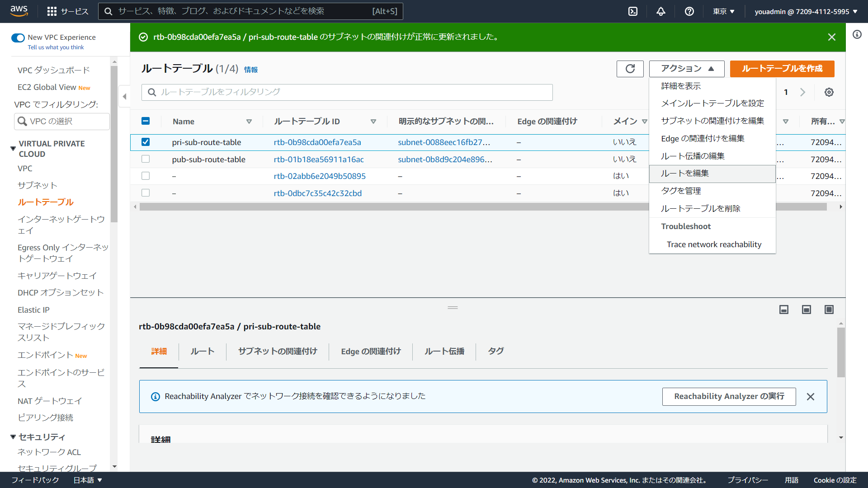Open the Japanese language selector dropdown
868x488 pixels.
[88, 480]
